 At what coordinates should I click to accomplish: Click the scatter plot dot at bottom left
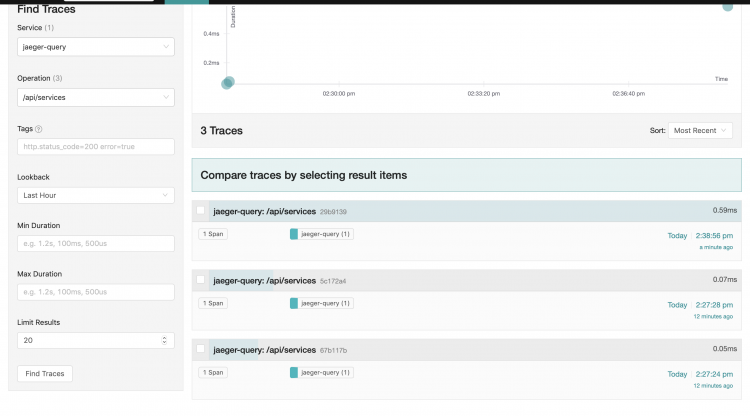(x=228, y=83)
